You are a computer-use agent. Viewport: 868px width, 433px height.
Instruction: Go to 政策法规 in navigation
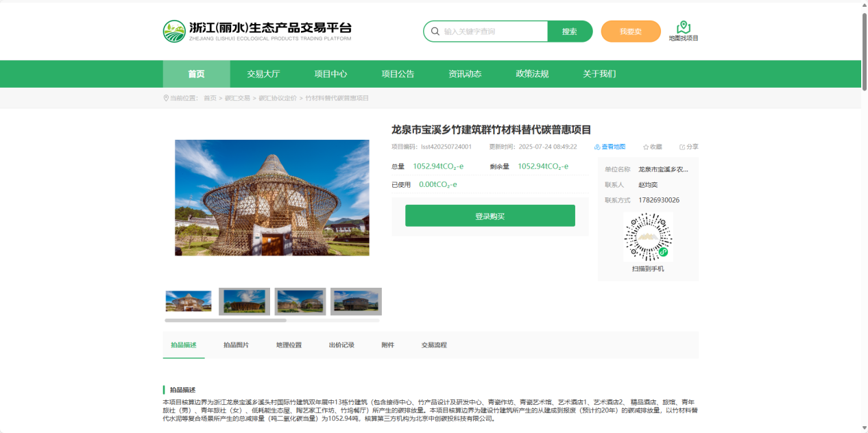(532, 74)
